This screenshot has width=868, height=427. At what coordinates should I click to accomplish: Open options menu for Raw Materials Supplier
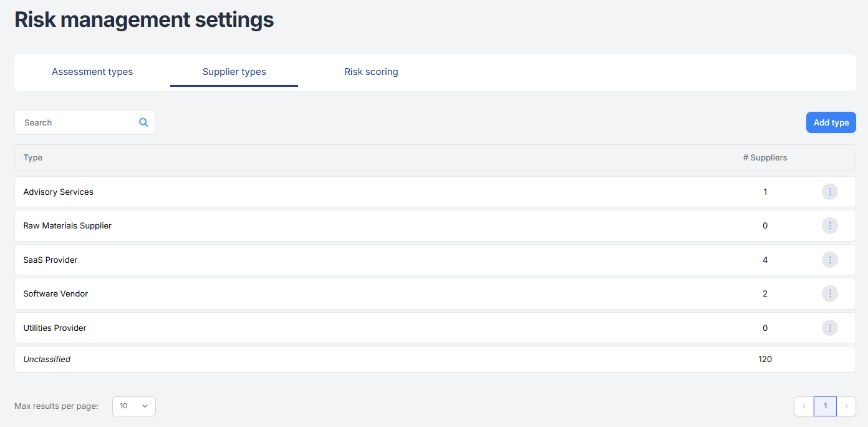(x=829, y=225)
